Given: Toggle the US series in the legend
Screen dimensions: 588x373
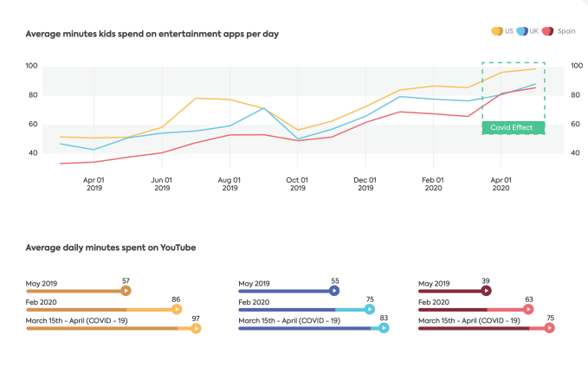Looking at the screenshot, I should (x=502, y=31).
